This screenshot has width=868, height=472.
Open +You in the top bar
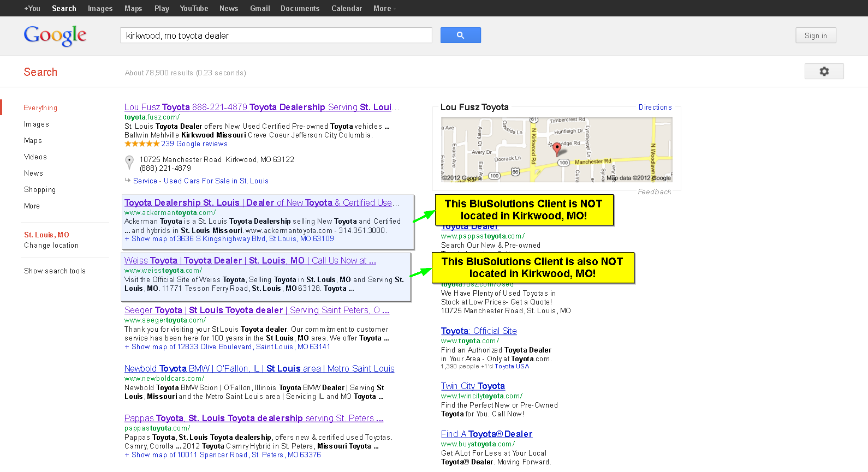click(32, 8)
